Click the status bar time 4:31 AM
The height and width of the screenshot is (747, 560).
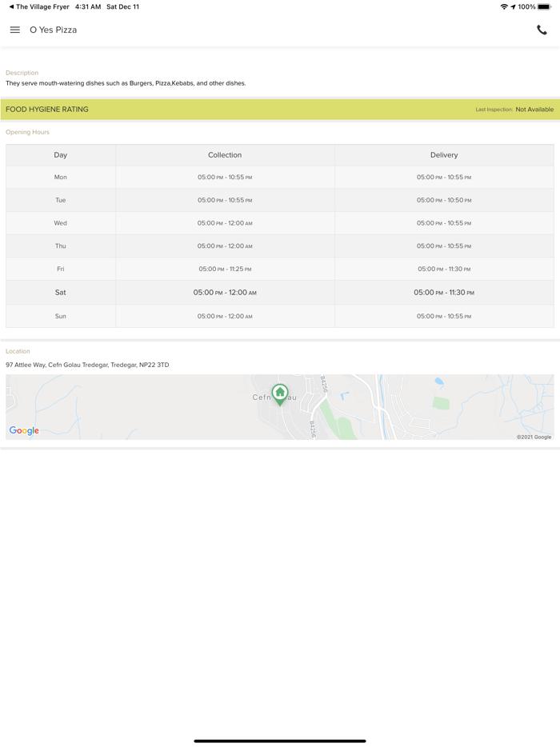tap(88, 6)
